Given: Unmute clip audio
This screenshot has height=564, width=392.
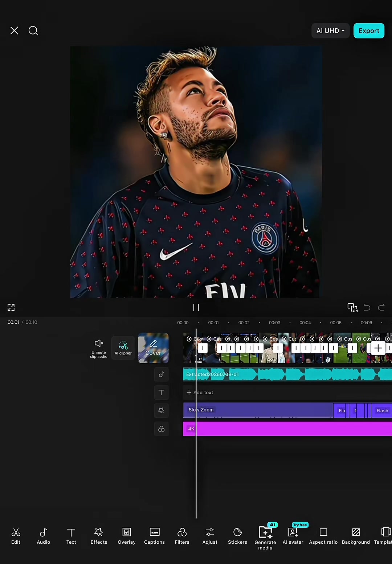Looking at the screenshot, I should (x=99, y=348).
